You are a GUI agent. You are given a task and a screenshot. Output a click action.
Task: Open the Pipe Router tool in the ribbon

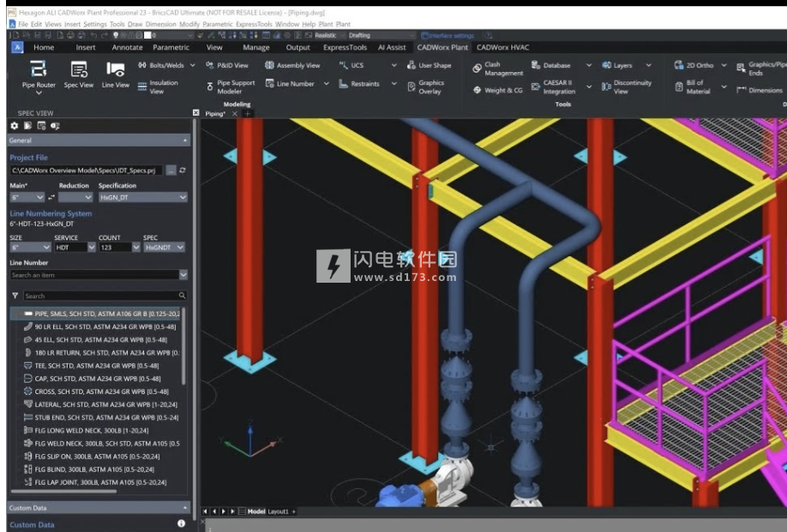click(39, 75)
